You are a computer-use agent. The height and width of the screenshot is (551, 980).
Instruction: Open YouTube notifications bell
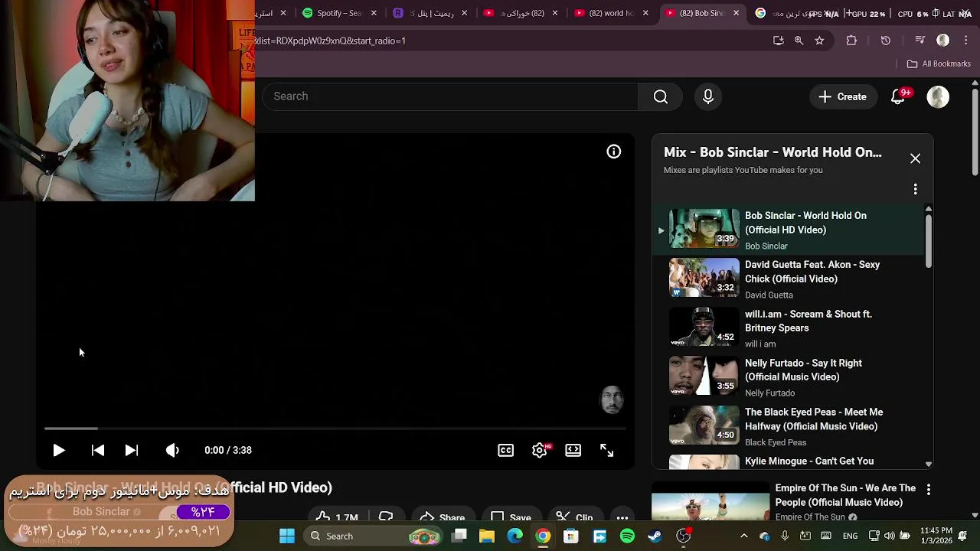coord(899,97)
